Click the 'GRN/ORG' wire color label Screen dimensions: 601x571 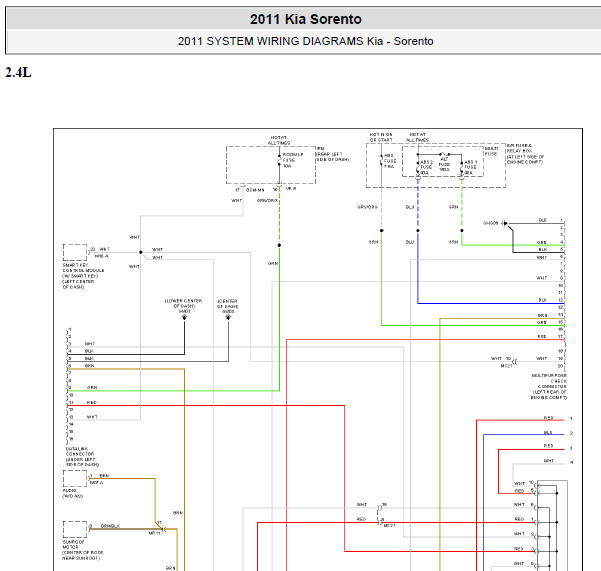267,200
